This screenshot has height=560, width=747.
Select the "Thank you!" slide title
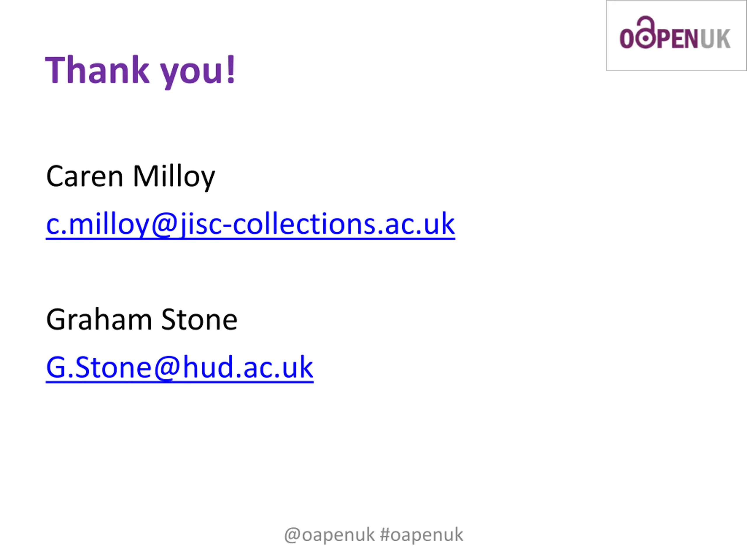click(140, 71)
